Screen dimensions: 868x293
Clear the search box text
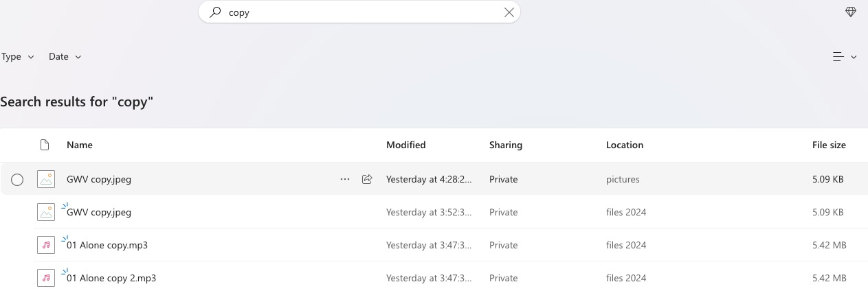tap(509, 12)
